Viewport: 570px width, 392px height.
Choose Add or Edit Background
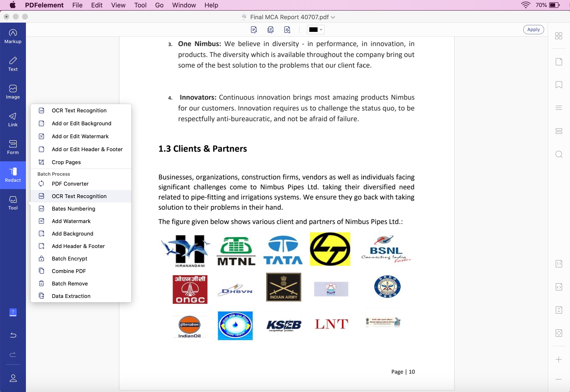(81, 123)
